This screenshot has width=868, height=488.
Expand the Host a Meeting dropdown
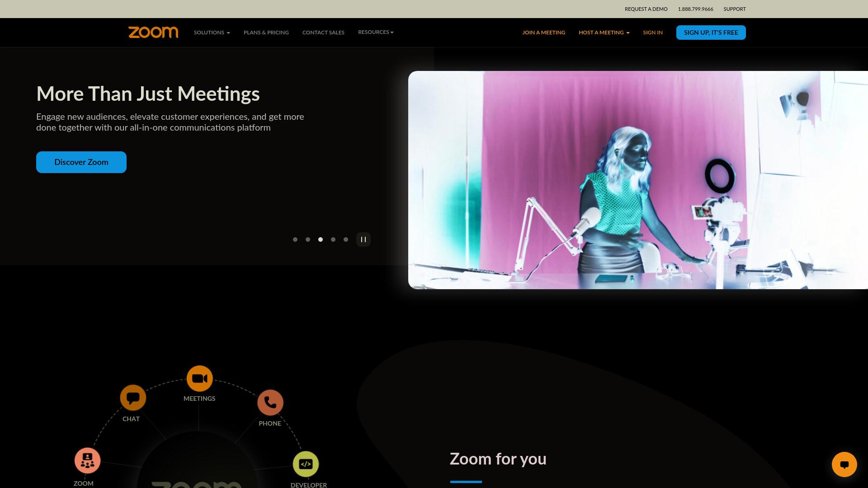(x=604, y=33)
